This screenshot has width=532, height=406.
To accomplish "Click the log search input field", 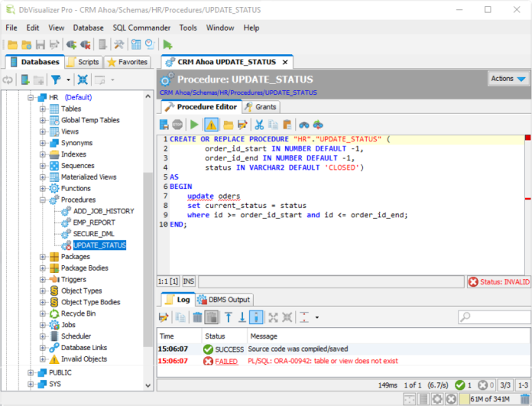I will (497, 317).
